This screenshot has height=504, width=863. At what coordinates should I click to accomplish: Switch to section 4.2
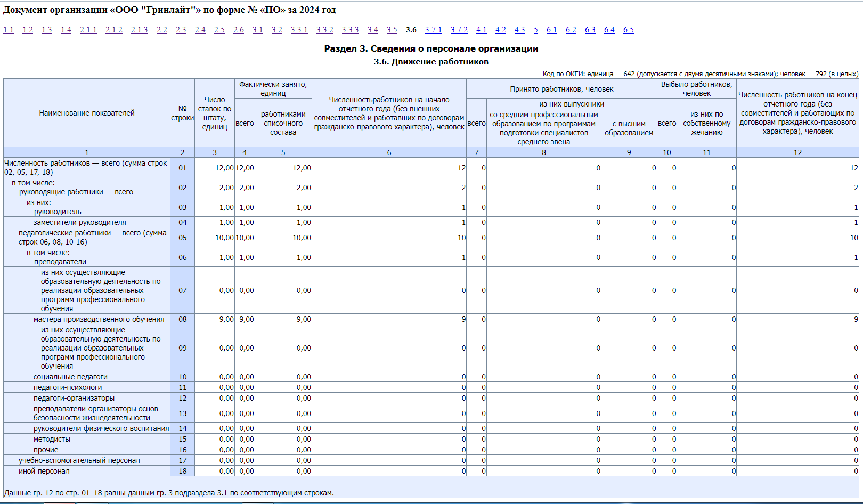pyautogui.click(x=501, y=30)
